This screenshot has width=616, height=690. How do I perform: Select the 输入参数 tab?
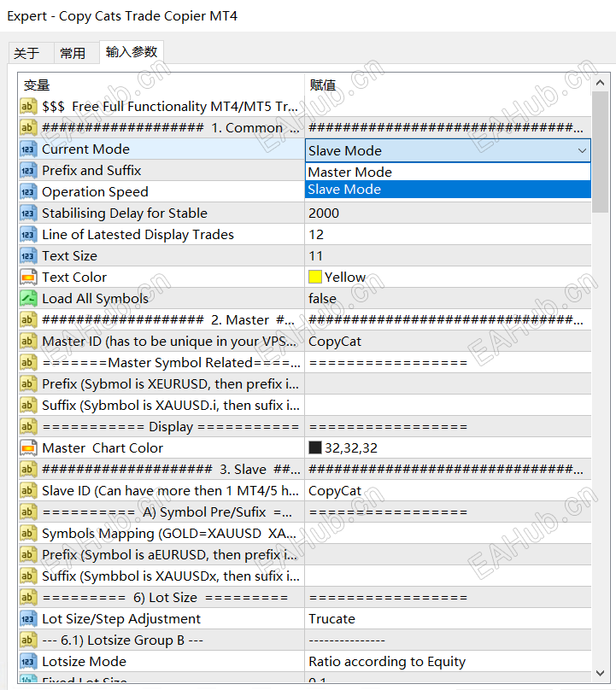point(132,52)
